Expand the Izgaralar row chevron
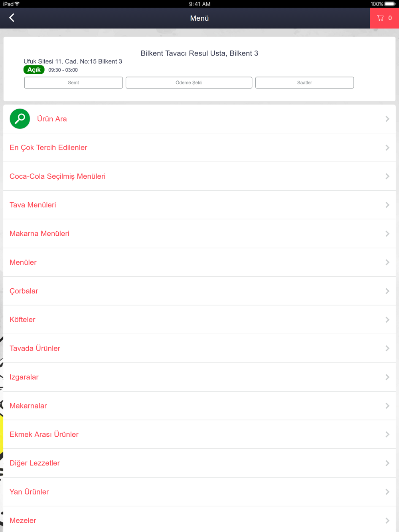Screen dimensions: 399x532 (x=387, y=377)
